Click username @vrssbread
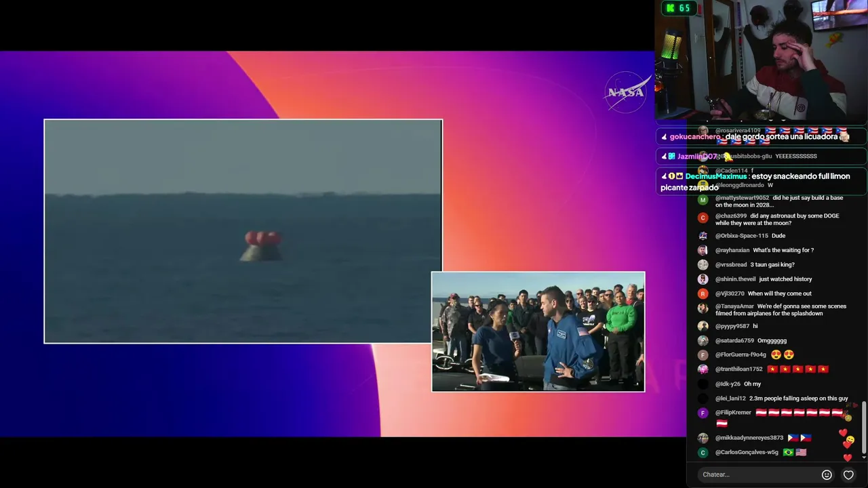The height and width of the screenshot is (488, 868). 731,264
